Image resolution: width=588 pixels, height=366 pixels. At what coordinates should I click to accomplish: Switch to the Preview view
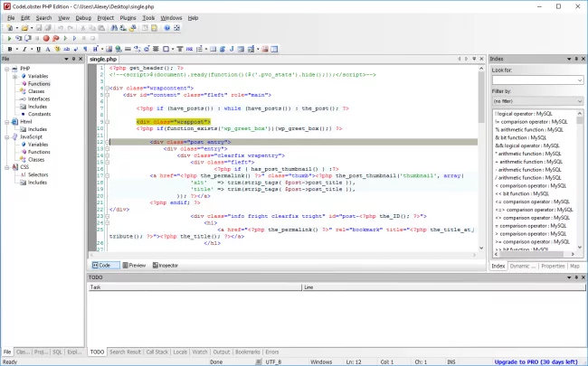point(134,265)
